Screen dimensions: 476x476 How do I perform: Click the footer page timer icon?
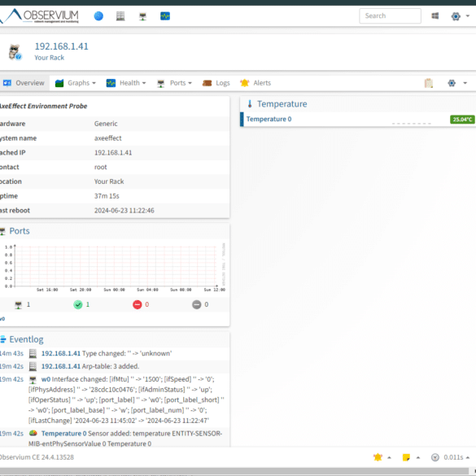[435, 457]
